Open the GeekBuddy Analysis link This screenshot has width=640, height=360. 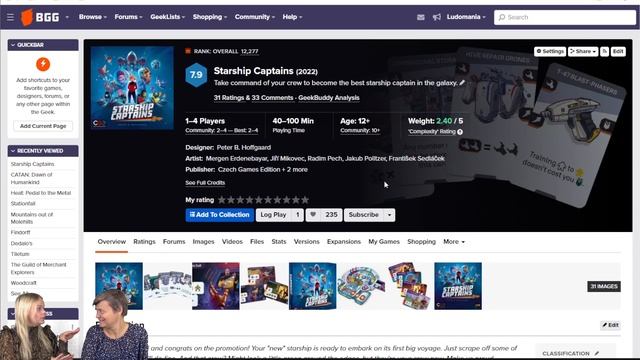point(329,98)
